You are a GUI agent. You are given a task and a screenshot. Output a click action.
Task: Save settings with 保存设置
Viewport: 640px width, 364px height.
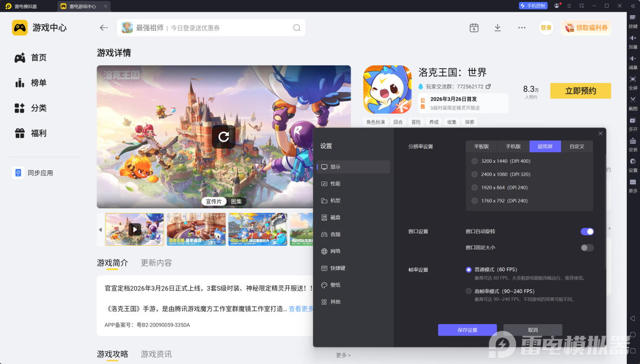pos(466,330)
